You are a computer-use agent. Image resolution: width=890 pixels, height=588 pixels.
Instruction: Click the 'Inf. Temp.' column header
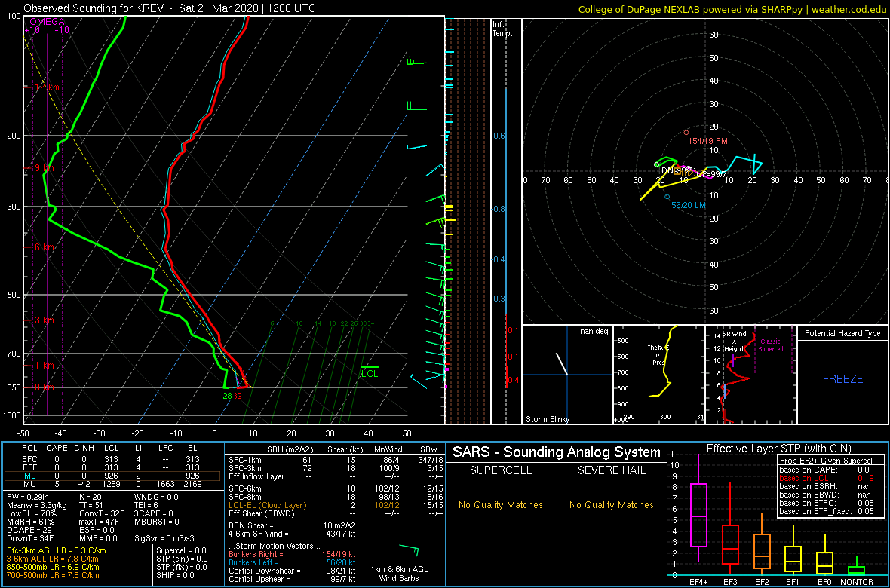coord(503,29)
